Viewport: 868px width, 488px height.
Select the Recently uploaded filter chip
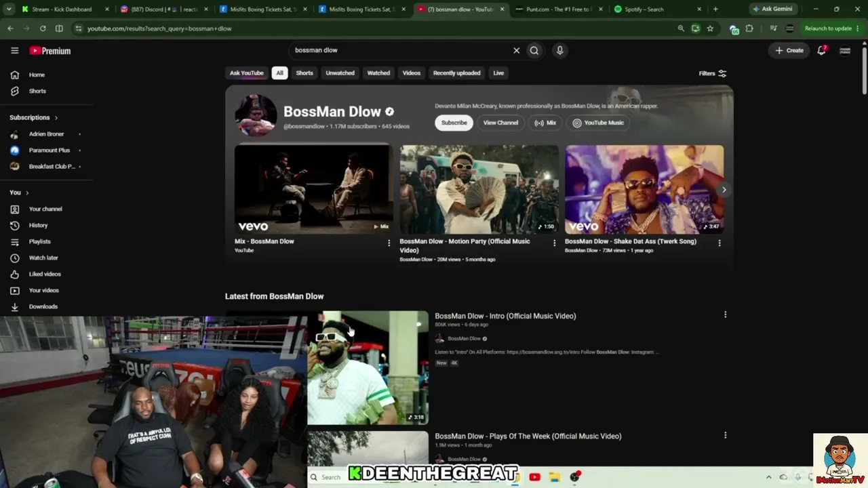click(457, 73)
